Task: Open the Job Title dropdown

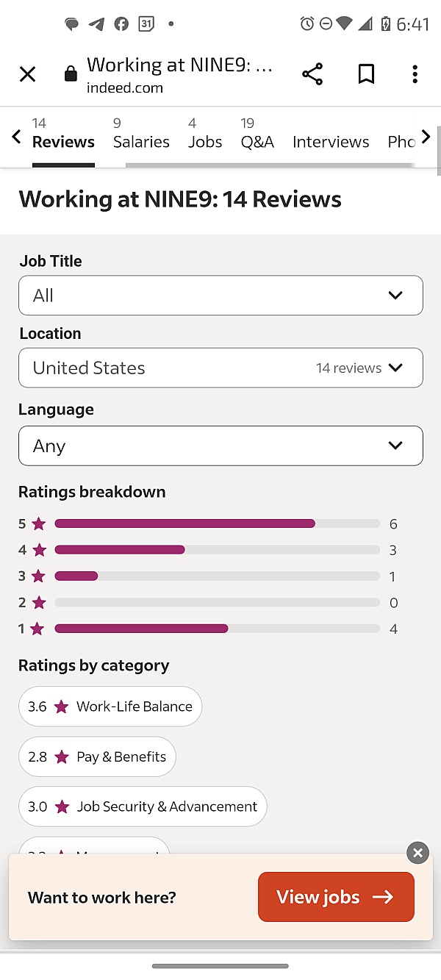Action: (220, 295)
